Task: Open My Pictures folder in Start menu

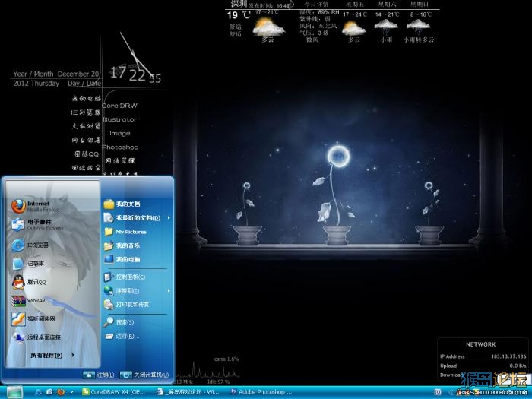Action: tap(125, 232)
